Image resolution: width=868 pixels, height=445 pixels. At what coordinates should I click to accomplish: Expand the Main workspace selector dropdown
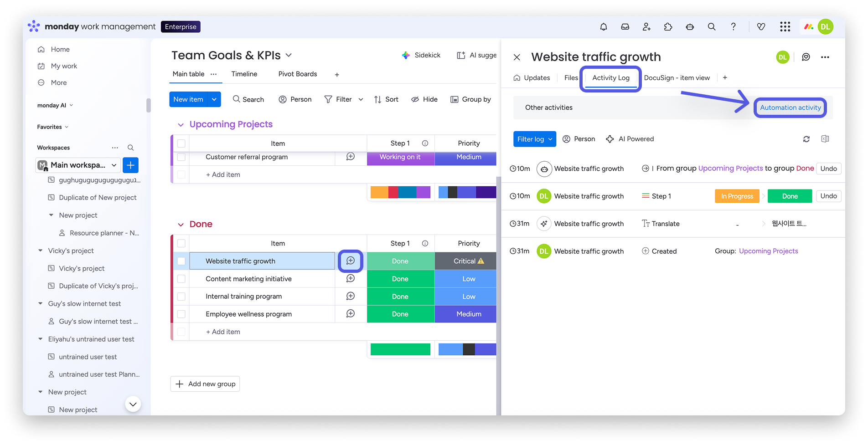tap(114, 165)
